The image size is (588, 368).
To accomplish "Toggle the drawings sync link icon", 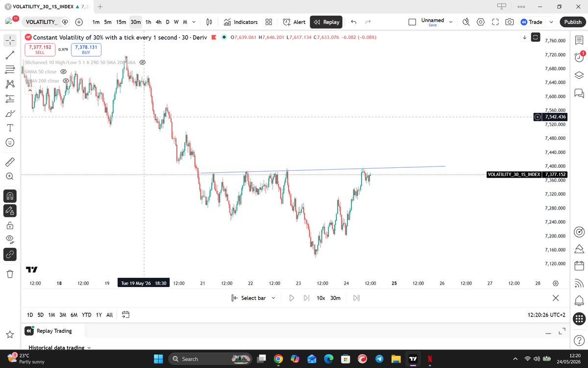I will point(10,254).
